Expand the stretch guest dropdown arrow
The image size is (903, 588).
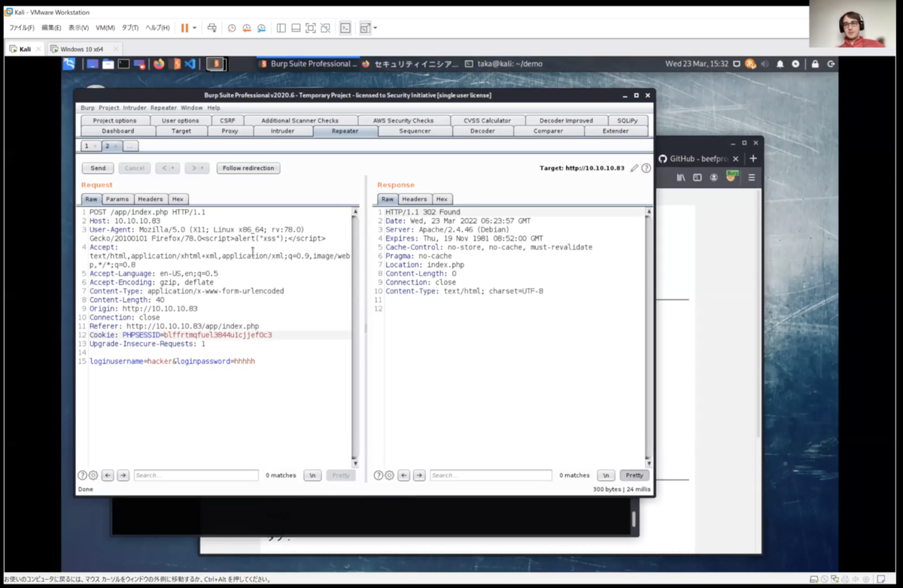coord(375,28)
